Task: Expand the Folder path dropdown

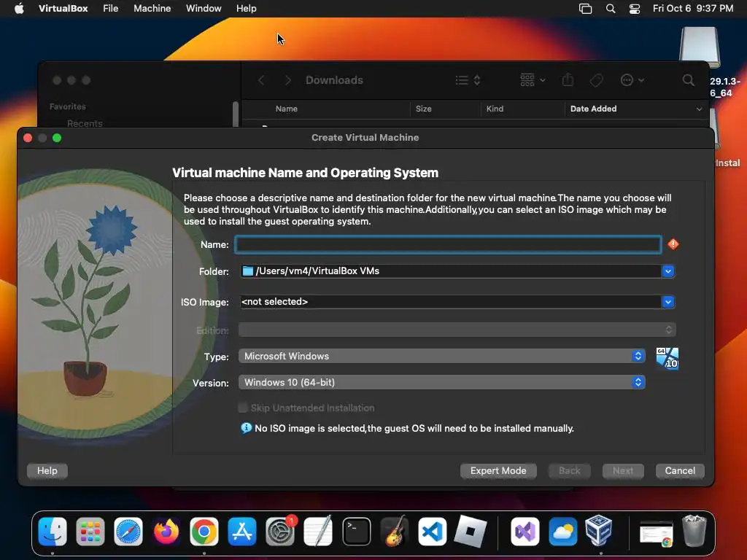Action: point(668,271)
